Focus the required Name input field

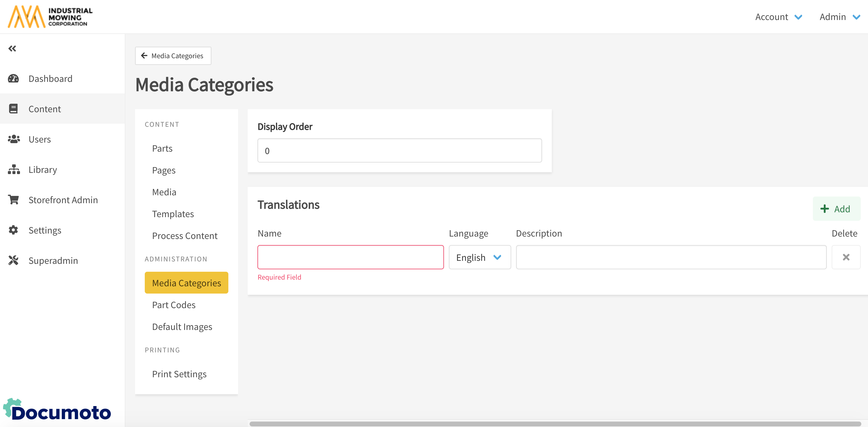pyautogui.click(x=350, y=257)
